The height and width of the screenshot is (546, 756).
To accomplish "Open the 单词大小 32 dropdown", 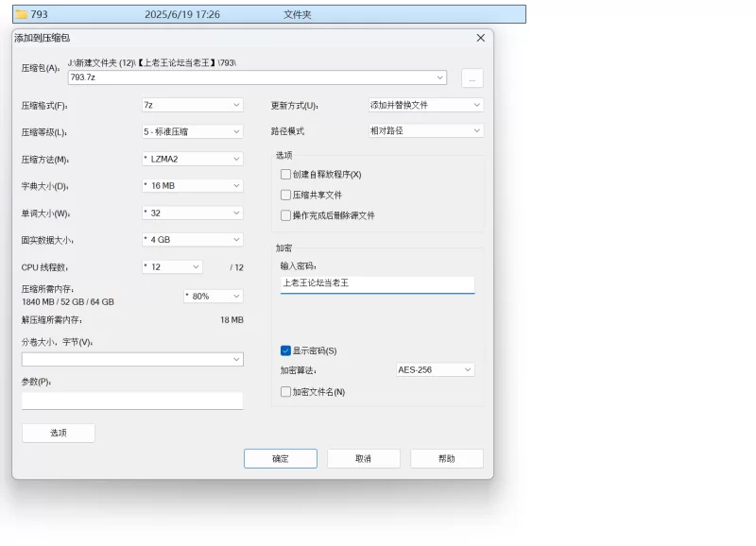I will tap(193, 213).
